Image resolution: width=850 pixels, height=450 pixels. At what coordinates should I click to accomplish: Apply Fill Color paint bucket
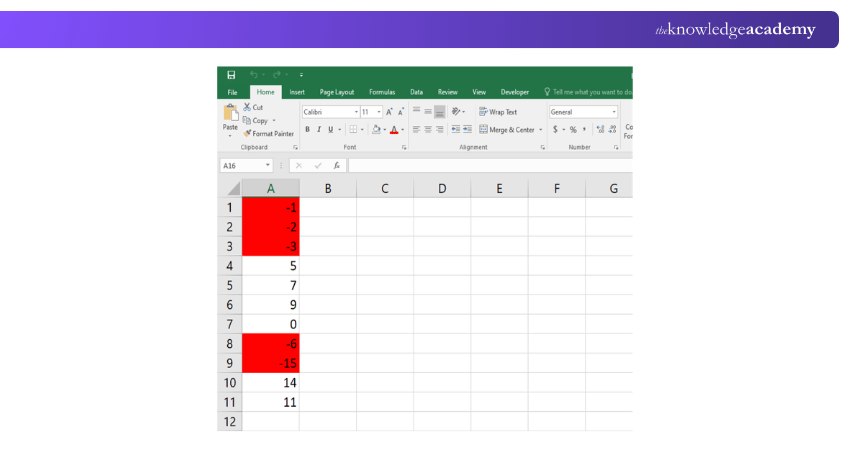click(376, 130)
